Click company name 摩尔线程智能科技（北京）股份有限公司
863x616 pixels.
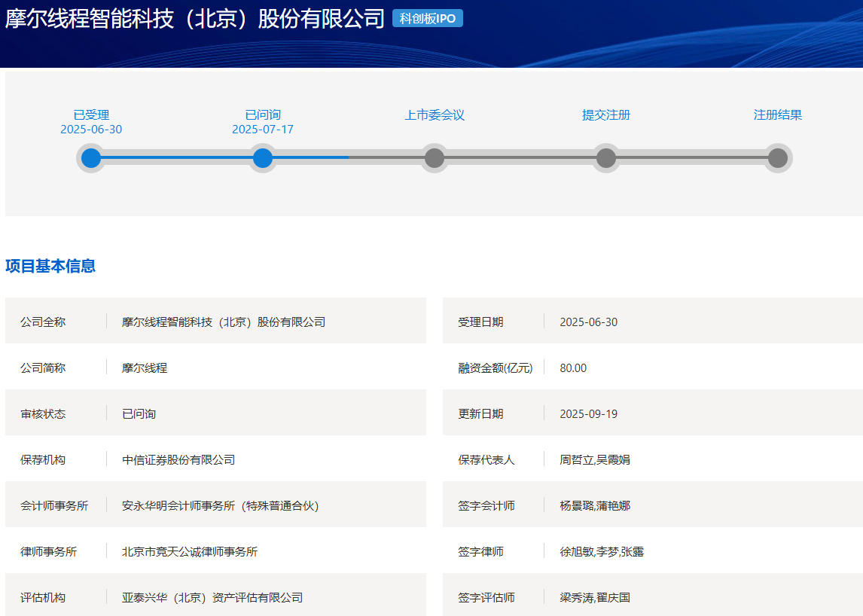click(191, 19)
